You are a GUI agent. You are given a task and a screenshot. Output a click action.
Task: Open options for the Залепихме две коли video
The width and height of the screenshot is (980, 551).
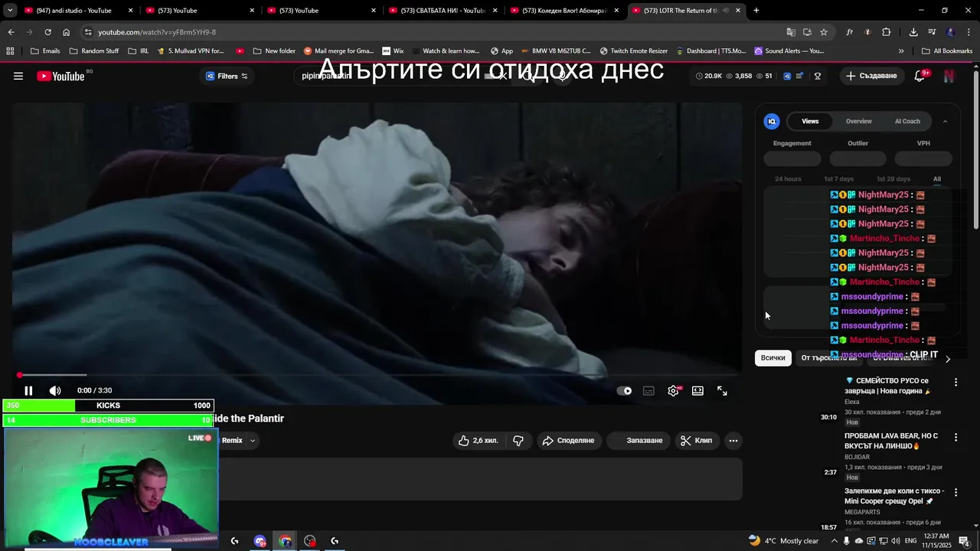[955, 492]
